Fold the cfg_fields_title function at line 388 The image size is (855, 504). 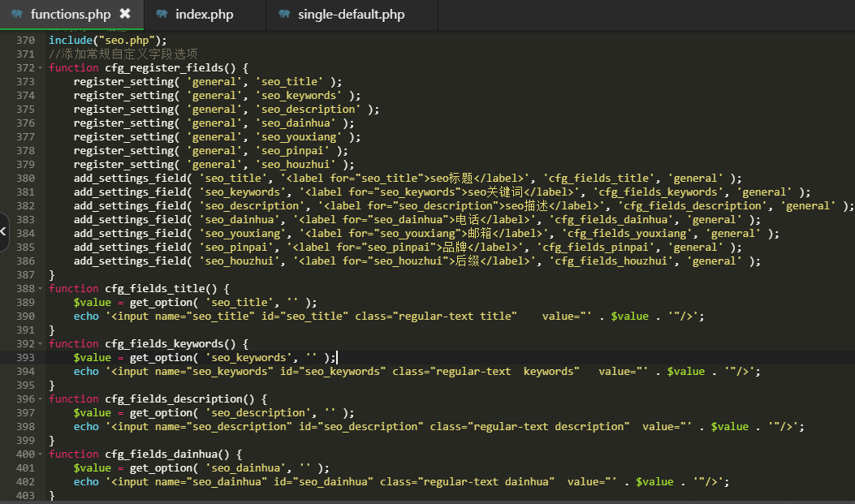[41, 289]
